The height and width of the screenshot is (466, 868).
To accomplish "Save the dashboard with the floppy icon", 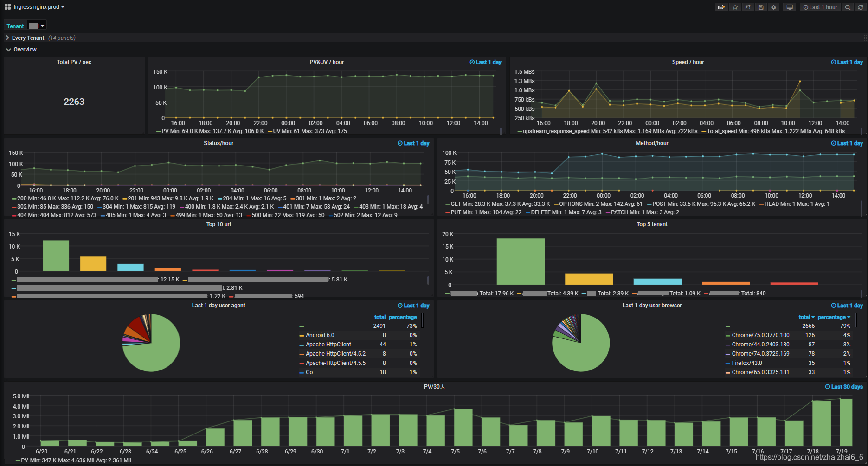I will pos(761,7).
